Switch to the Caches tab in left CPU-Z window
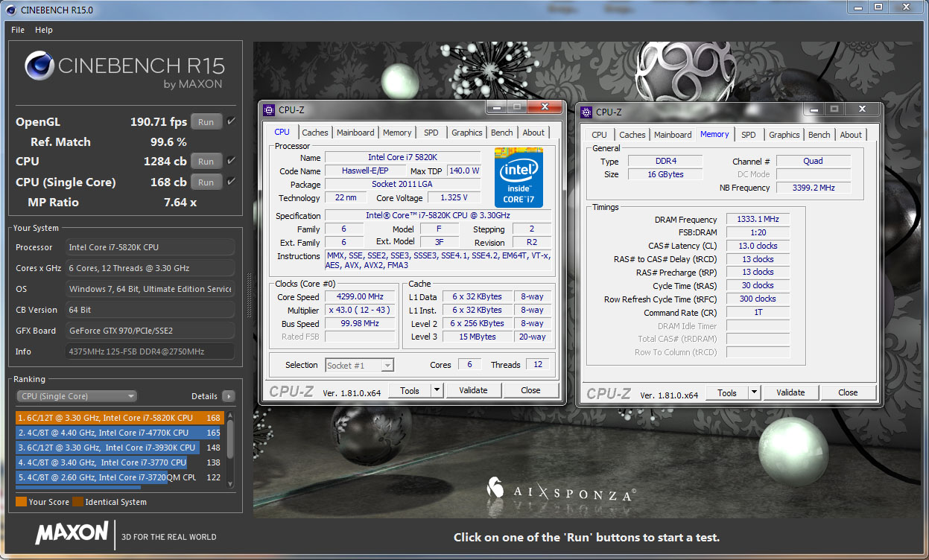Viewport: 929px width, 560px height. (x=315, y=133)
